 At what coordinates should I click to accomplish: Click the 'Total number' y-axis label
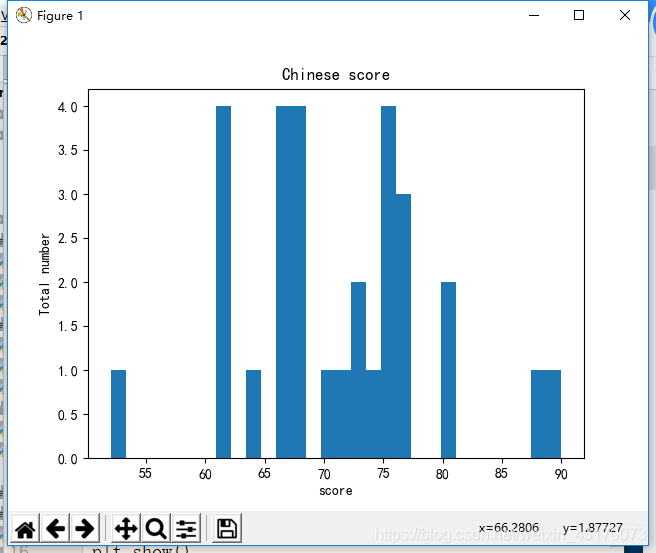coord(44,274)
